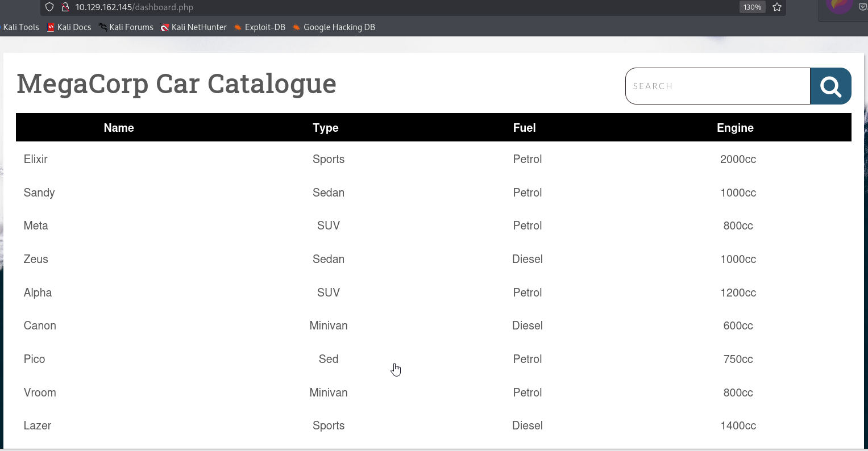This screenshot has height=451, width=868.
Task: Reset the 130% zoom level indicator
Action: (x=752, y=7)
